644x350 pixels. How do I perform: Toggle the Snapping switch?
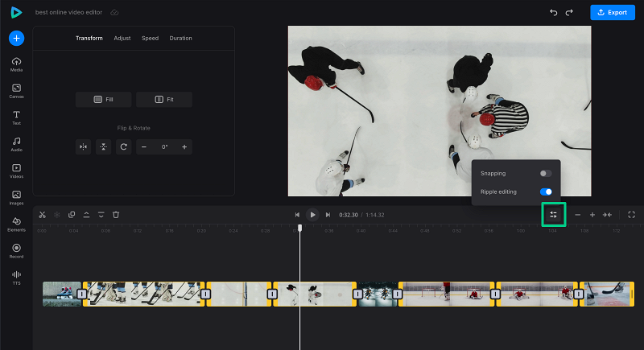(x=546, y=174)
